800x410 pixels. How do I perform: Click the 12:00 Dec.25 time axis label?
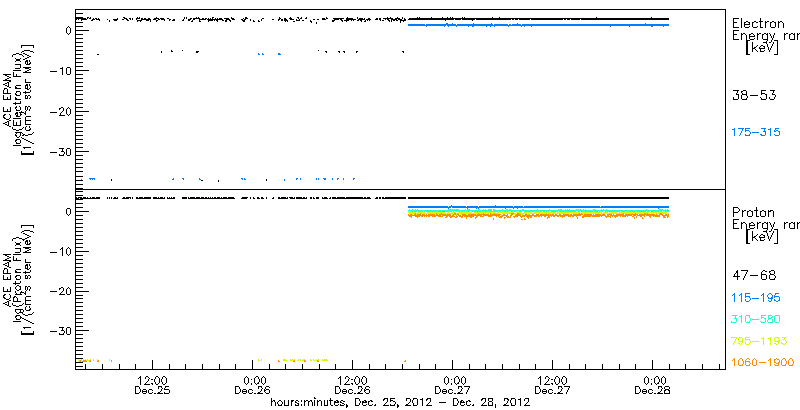(x=153, y=386)
